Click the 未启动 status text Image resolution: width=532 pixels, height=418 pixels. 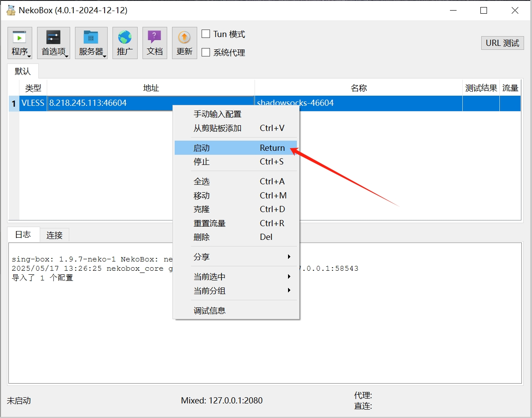(x=19, y=401)
